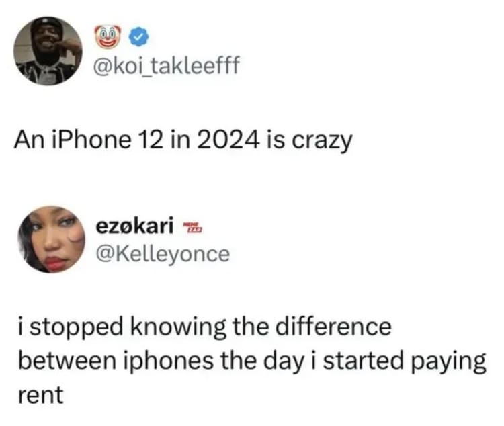Open the @koi_takleefff handle
Image resolution: width=504 pixels, height=426 pixels.
coord(167,65)
